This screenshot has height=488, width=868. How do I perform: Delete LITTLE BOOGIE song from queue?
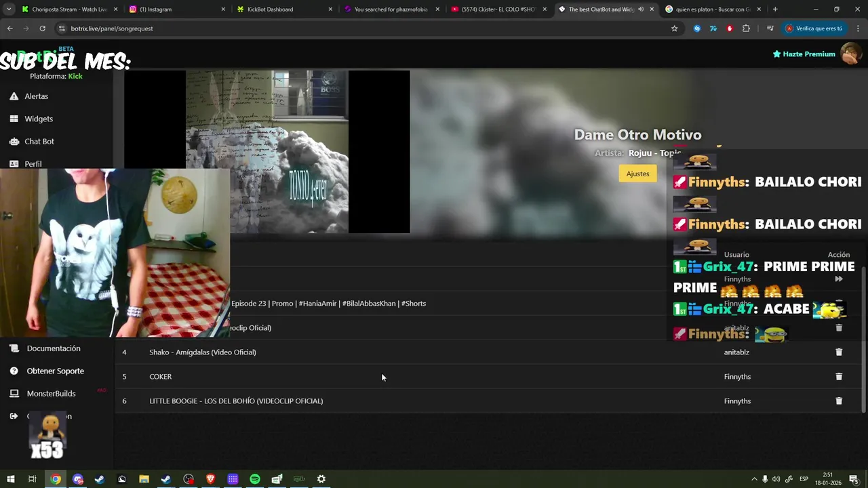pos(839,401)
